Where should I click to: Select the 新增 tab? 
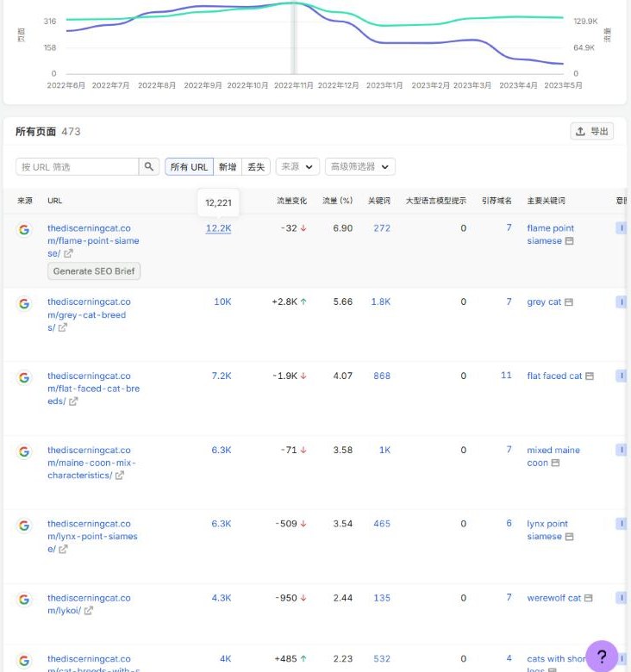[228, 167]
